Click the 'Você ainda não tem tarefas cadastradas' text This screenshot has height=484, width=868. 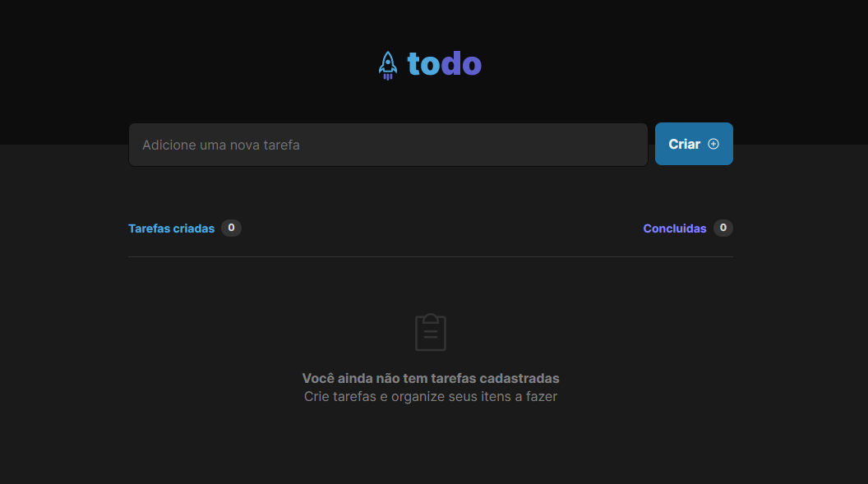tap(430, 378)
